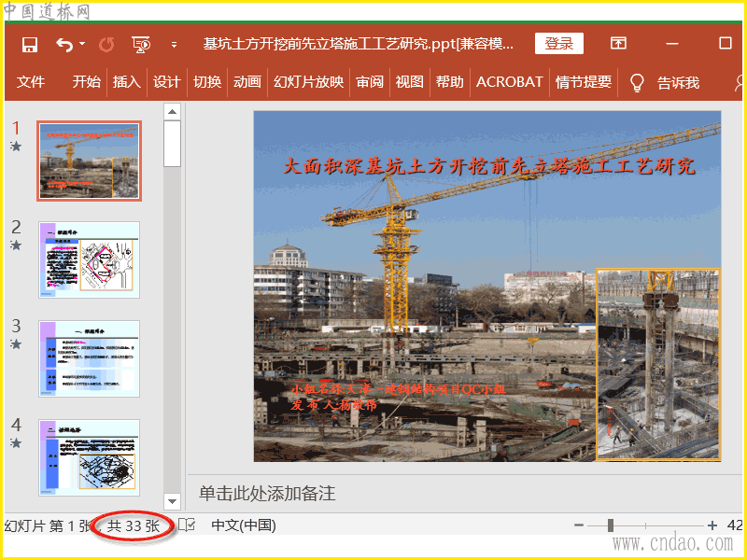The width and height of the screenshot is (747, 560).
Task: Open the Ribbon Display Options icon
Action: click(x=618, y=44)
